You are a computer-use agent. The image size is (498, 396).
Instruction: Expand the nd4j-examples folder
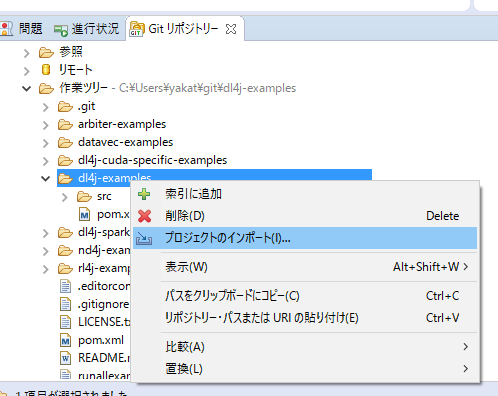46,251
